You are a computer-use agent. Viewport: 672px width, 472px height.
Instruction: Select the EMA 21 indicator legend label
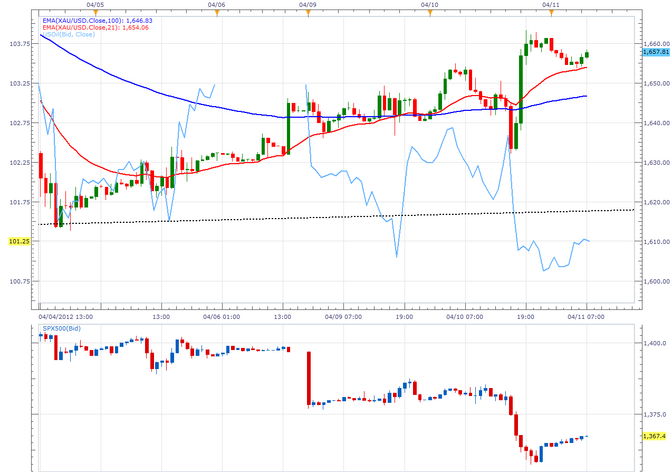93,27
